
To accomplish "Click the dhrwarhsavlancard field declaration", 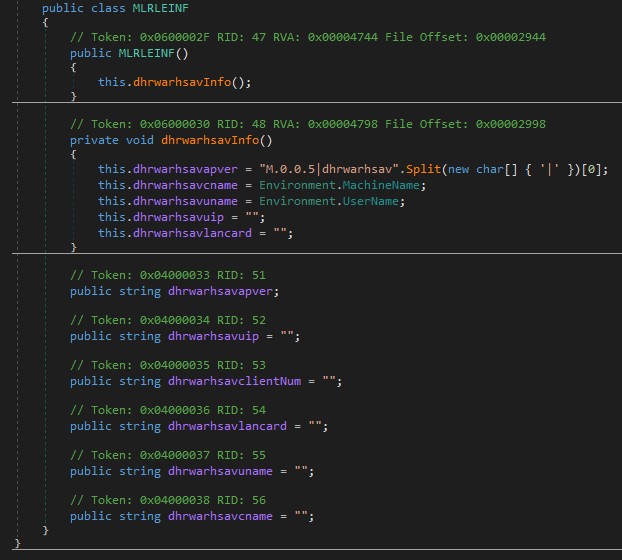I will [x=234, y=426].
